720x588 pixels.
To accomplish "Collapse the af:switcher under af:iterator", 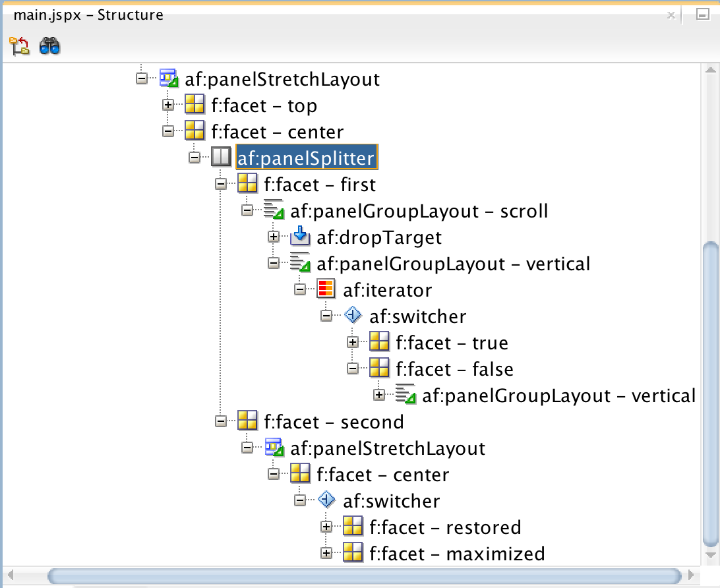I will point(327,316).
